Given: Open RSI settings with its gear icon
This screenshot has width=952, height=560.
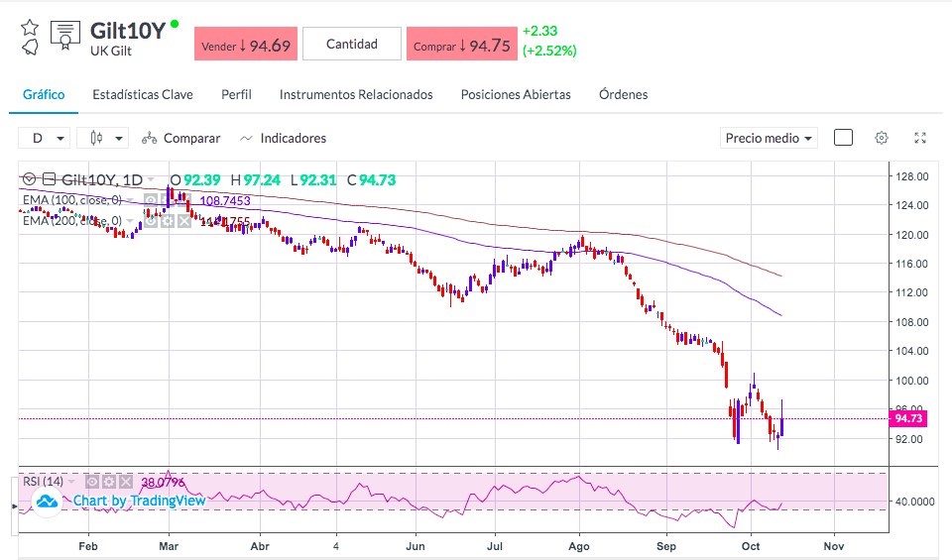Looking at the screenshot, I should (109, 482).
